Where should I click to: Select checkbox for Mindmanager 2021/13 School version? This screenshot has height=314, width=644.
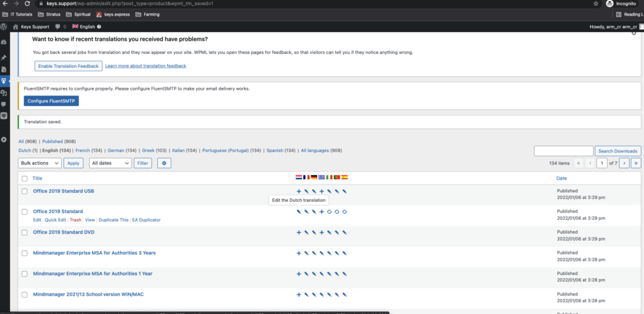(x=25, y=295)
